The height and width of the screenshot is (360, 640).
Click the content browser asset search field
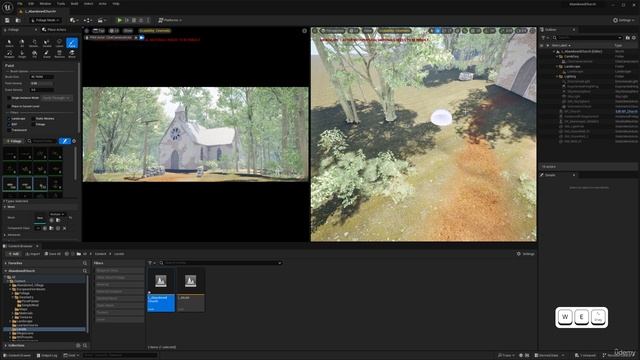(221, 263)
